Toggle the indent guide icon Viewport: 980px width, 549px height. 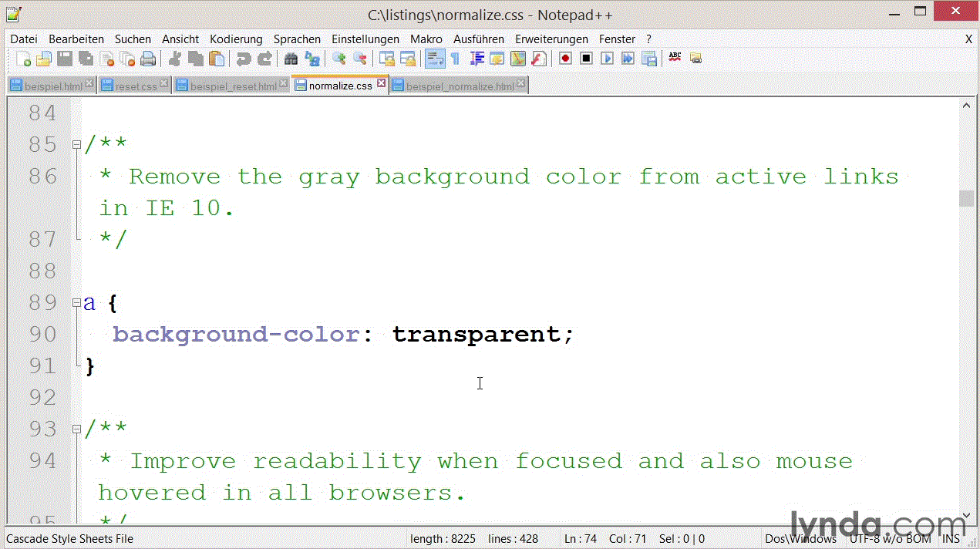click(477, 59)
